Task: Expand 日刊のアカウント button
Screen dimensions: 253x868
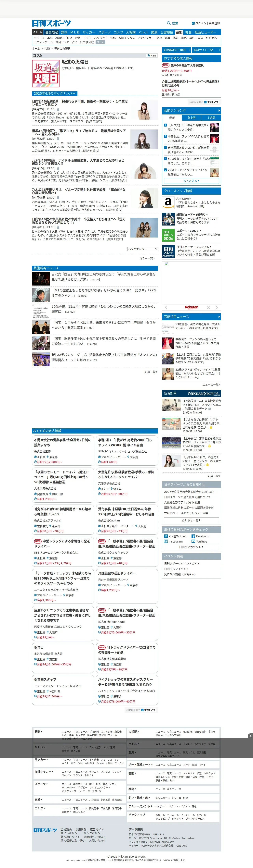Action: coord(191,547)
